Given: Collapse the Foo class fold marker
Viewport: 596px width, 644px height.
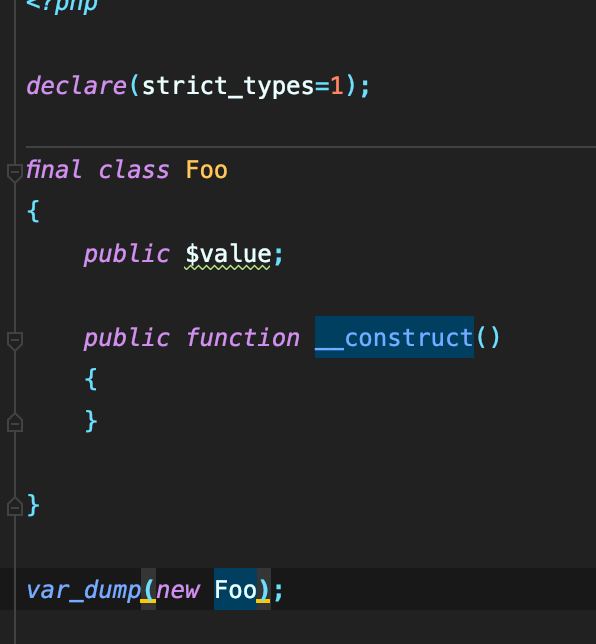Looking at the screenshot, I should [x=15, y=172].
